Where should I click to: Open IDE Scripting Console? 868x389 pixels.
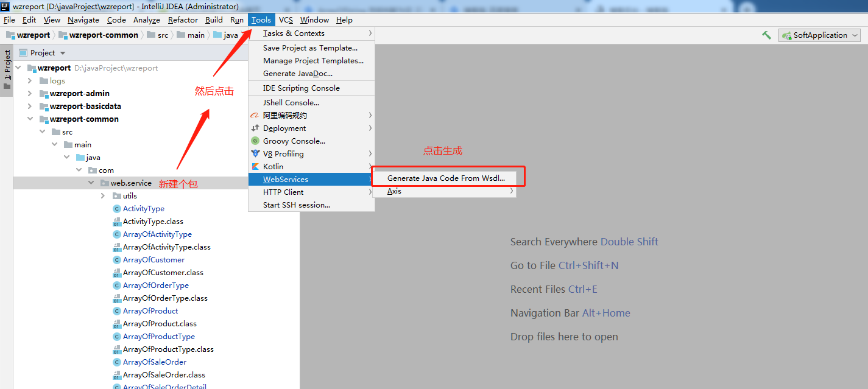click(x=311, y=88)
